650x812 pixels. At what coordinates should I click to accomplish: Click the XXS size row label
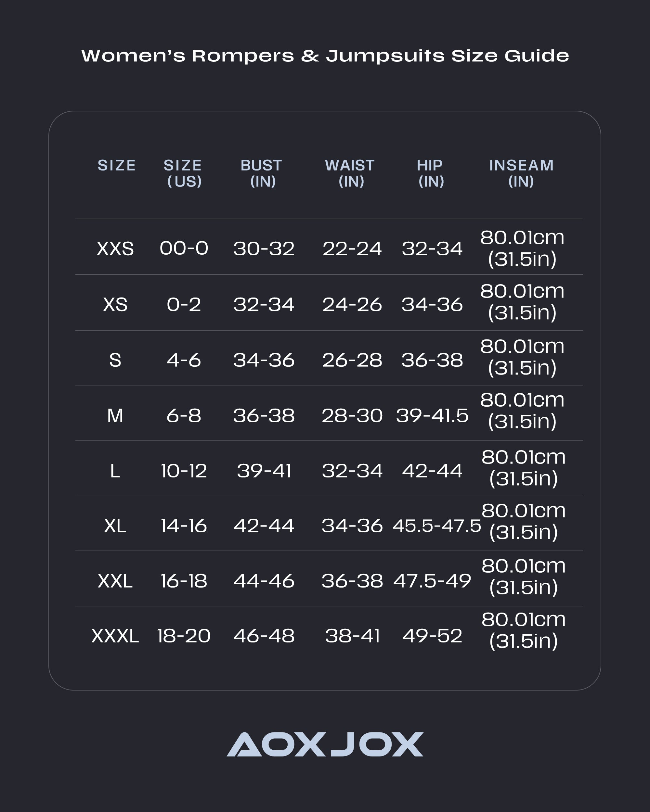pyautogui.click(x=115, y=248)
